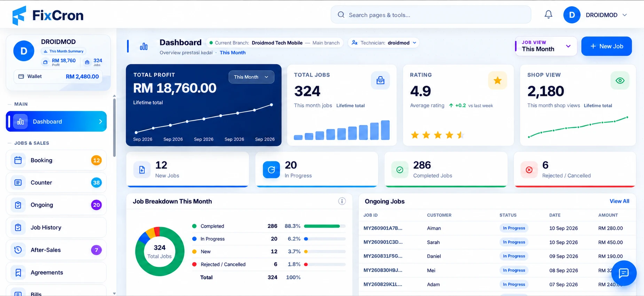Open the Job History menu item
The width and height of the screenshot is (644, 296).
(x=56, y=227)
